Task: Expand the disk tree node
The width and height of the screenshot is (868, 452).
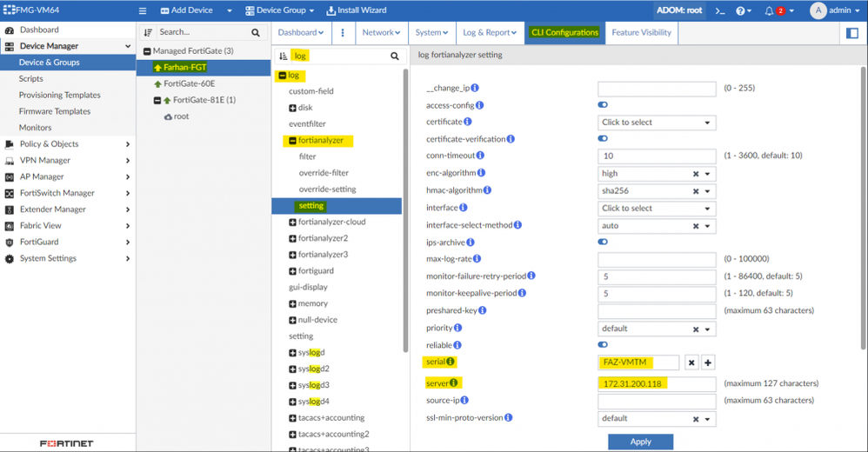Action: pos(292,108)
